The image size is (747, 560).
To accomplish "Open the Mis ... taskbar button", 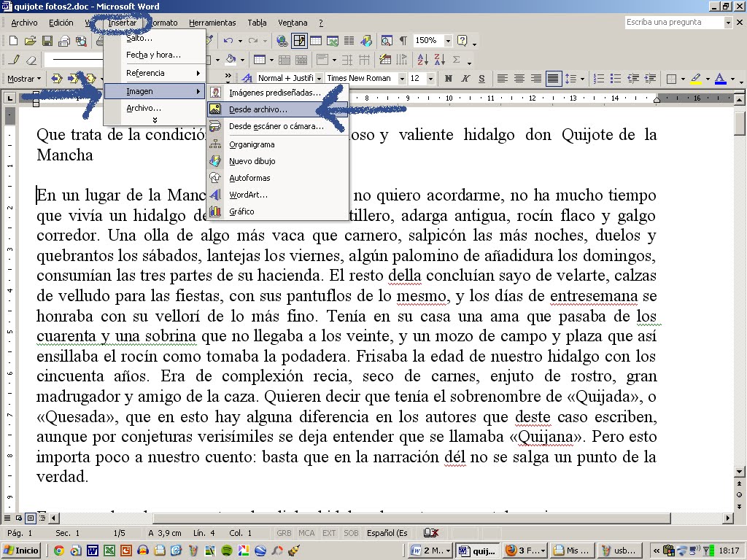I will (x=571, y=551).
